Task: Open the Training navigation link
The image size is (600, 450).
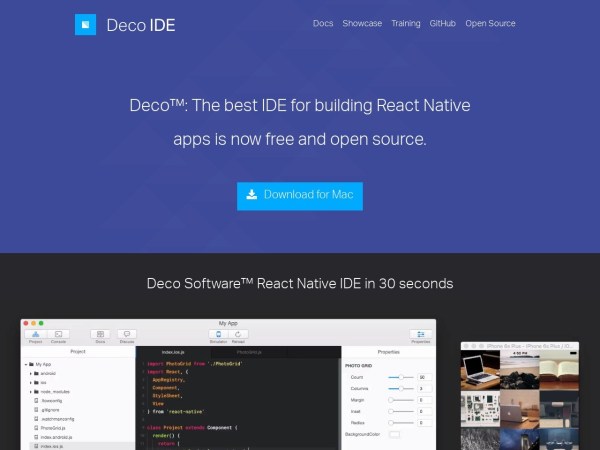Action: [406, 23]
